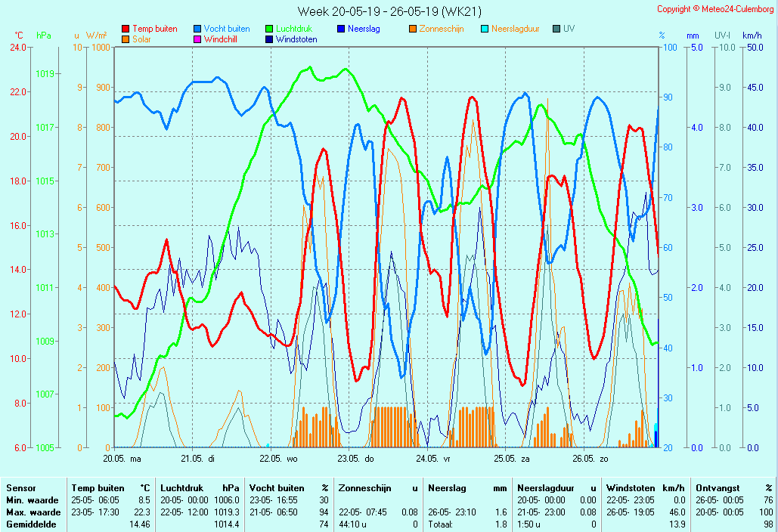This screenshot has width=778, height=532.
Task: Click the blue Vocht buiten legend swatch
Action: [197, 29]
